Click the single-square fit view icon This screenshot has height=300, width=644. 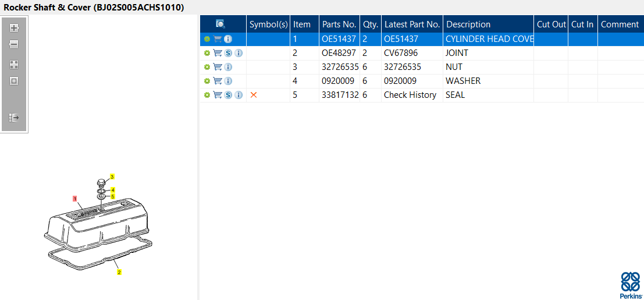click(14, 81)
